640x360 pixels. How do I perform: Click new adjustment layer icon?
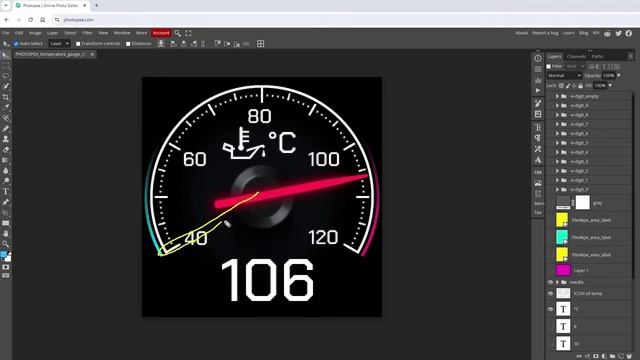click(604, 356)
